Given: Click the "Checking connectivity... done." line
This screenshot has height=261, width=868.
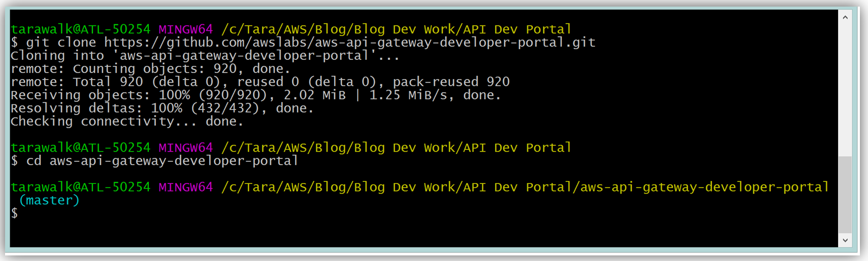Looking at the screenshot, I should (127, 122).
